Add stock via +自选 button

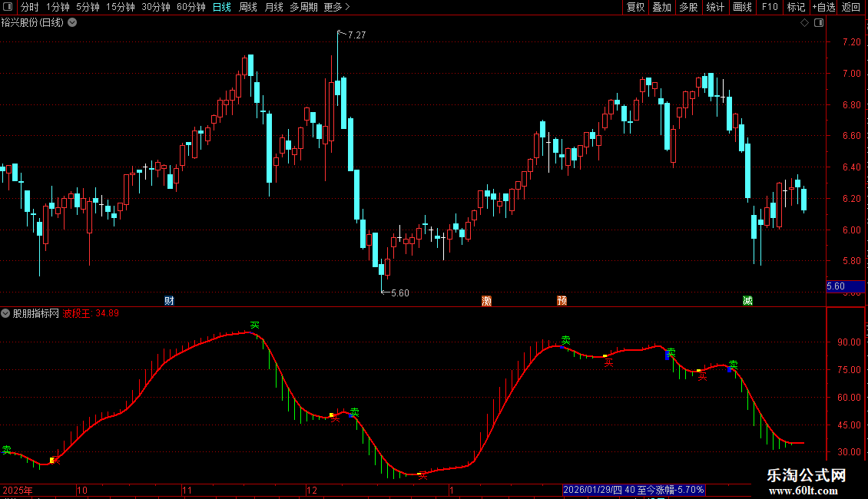(823, 7)
